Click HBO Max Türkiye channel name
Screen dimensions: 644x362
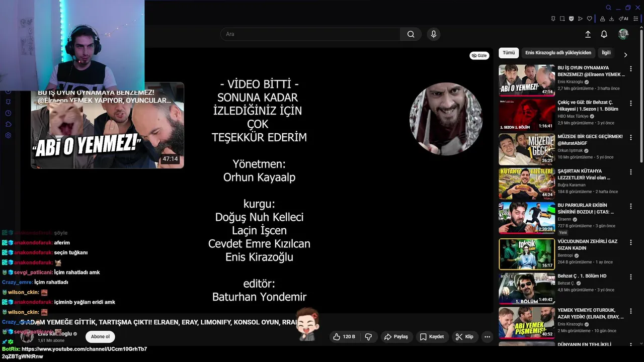tap(573, 116)
